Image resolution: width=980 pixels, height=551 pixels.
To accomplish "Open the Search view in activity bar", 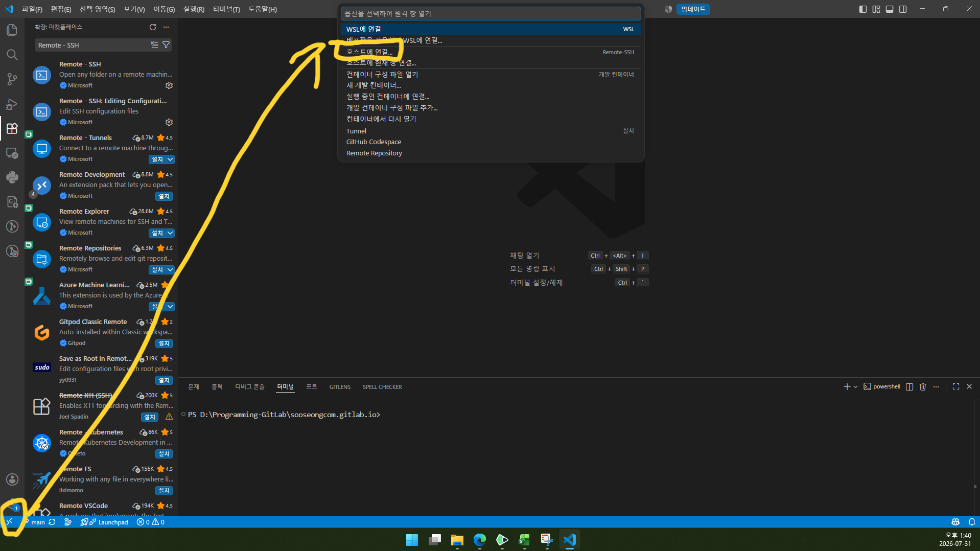I will point(12,55).
